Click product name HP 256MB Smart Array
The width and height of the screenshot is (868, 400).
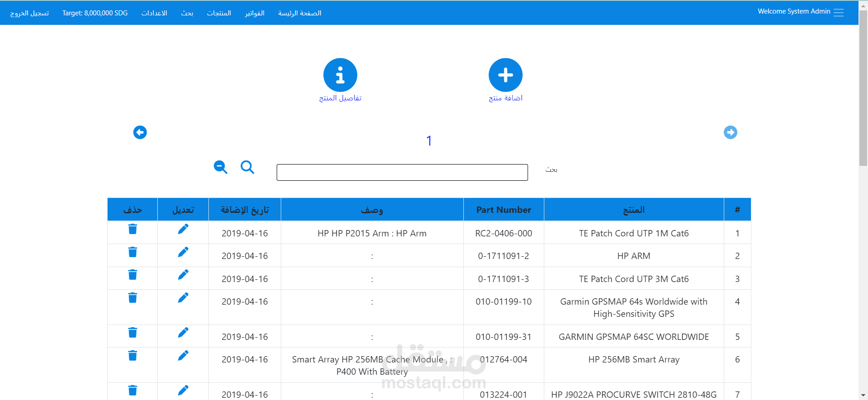[x=634, y=359]
